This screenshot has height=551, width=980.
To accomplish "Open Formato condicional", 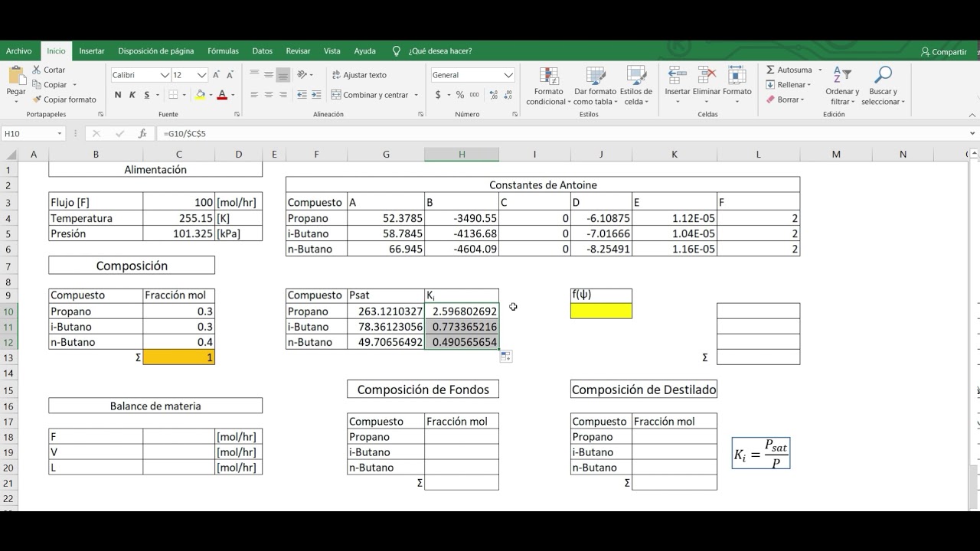I will click(548, 86).
